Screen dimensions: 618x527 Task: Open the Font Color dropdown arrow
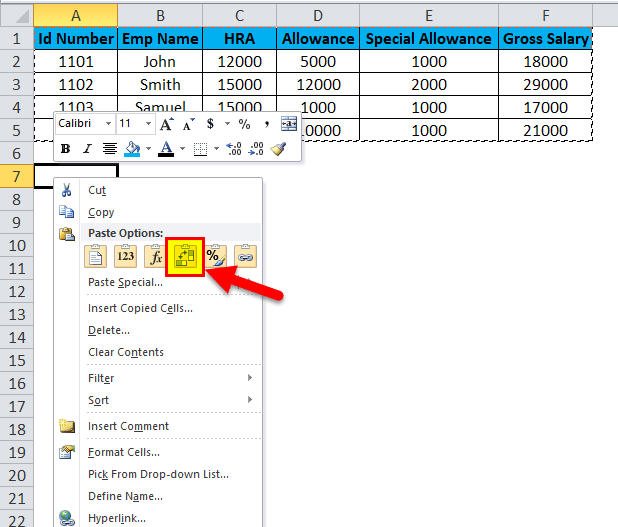[x=182, y=149]
